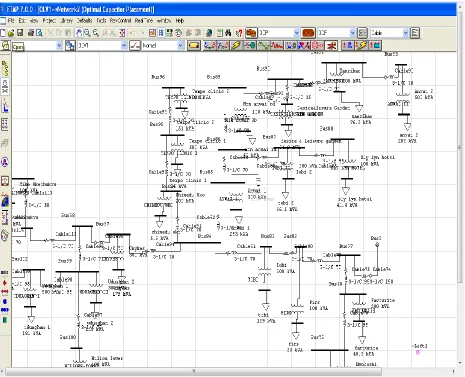The image size is (465, 377).
Task: Click the globe icon in main toolbar
Action: (209, 33)
